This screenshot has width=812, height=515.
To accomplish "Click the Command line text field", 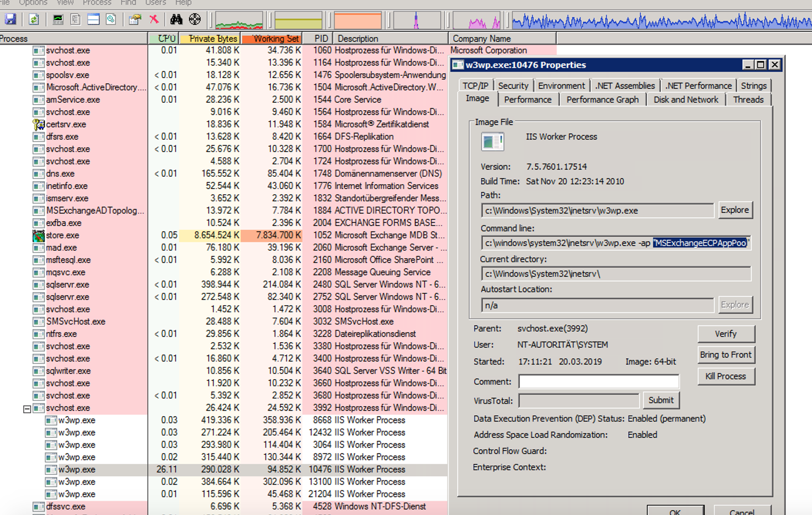I will click(616, 243).
